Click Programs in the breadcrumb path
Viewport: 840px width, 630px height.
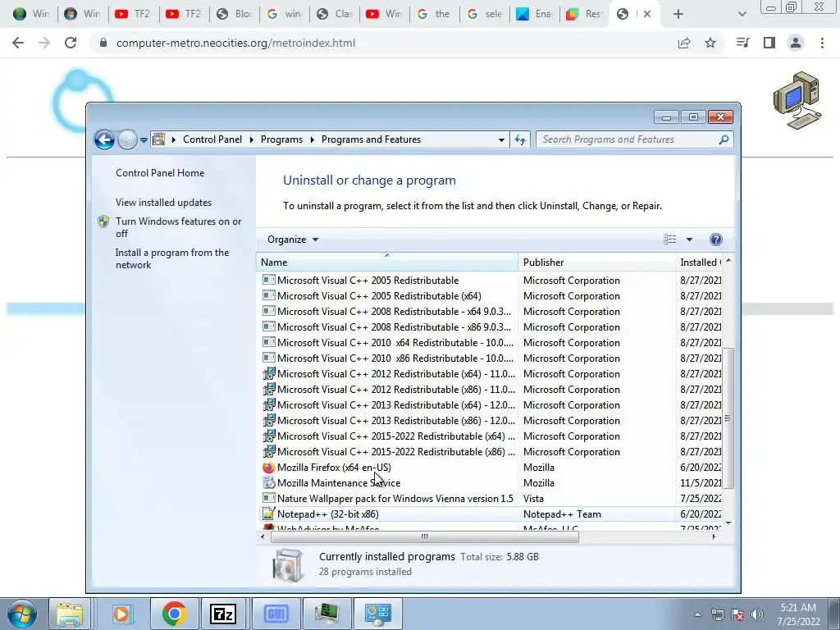point(282,139)
